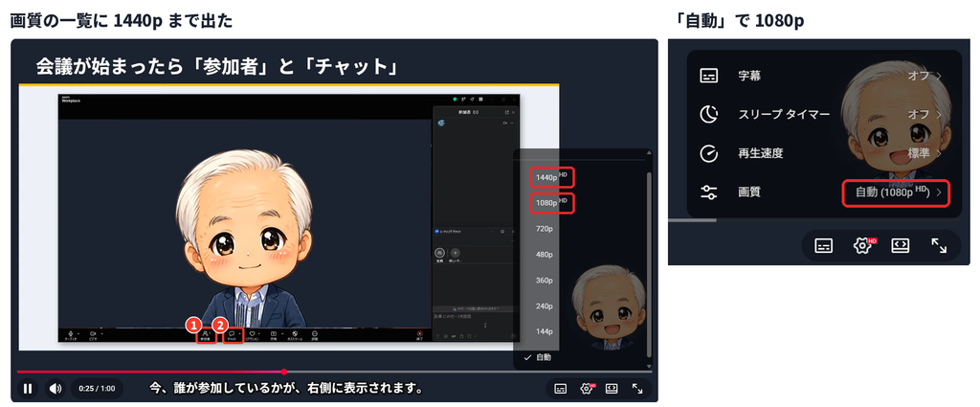Toggle subtitles icon below the 画質 settings menu

pyautogui.click(x=824, y=245)
